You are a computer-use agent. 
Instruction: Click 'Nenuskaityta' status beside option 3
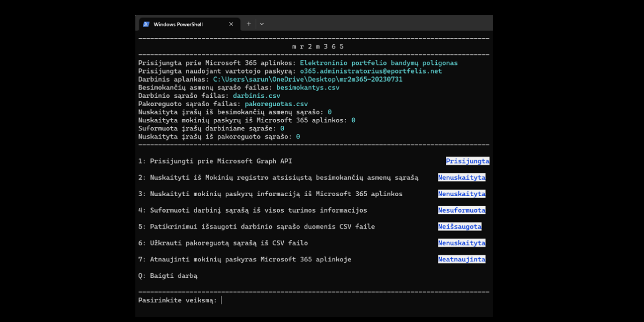(461, 194)
